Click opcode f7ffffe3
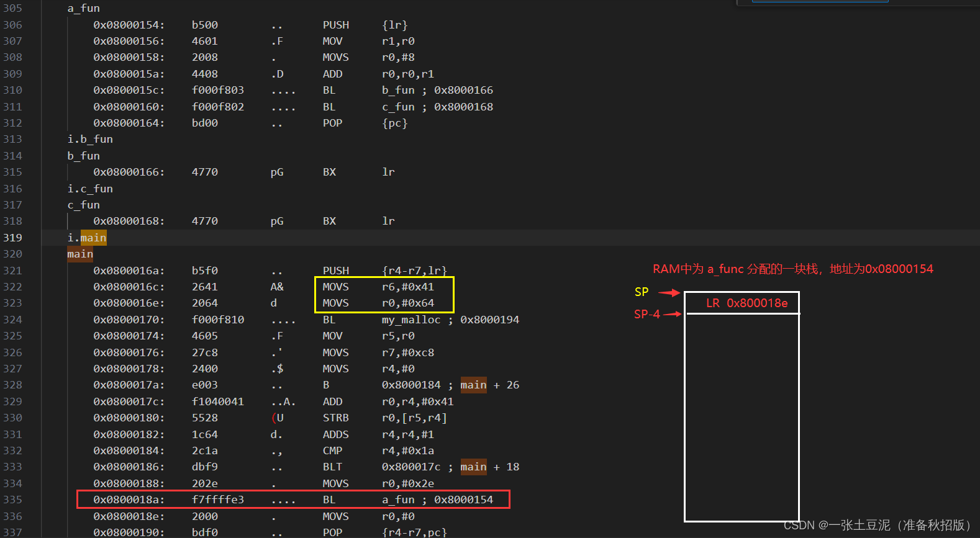The height and width of the screenshot is (538, 980). point(218,500)
